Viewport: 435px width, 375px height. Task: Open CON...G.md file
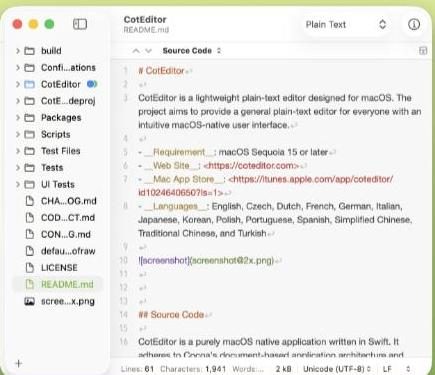click(x=66, y=234)
